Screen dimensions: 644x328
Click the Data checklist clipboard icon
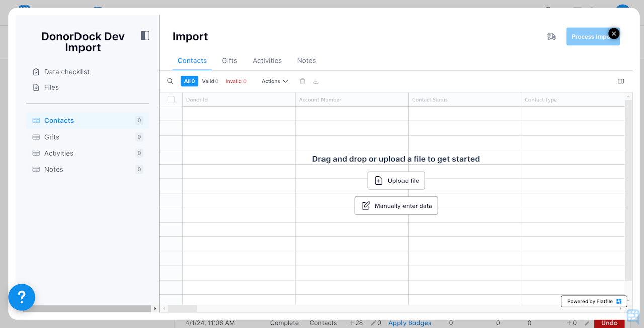(35, 71)
